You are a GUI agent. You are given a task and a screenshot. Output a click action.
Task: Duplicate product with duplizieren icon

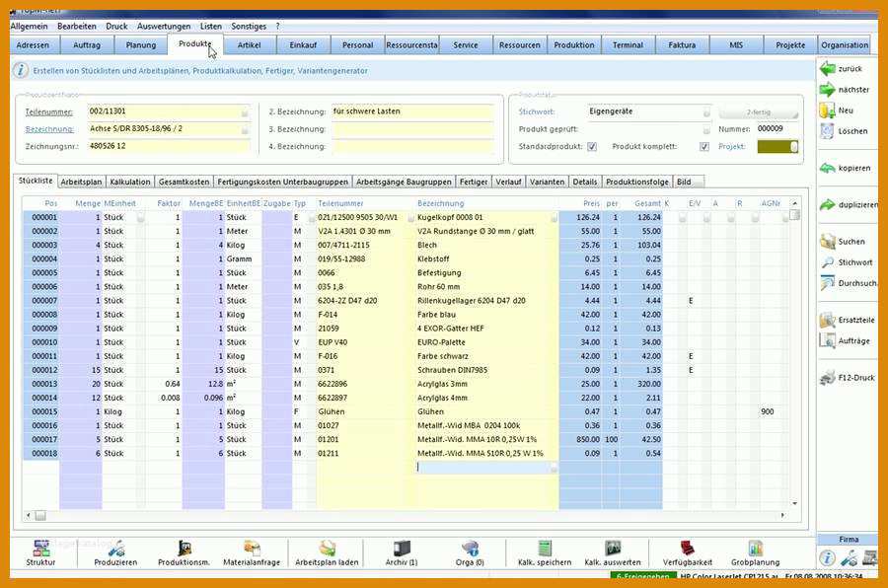(828, 204)
